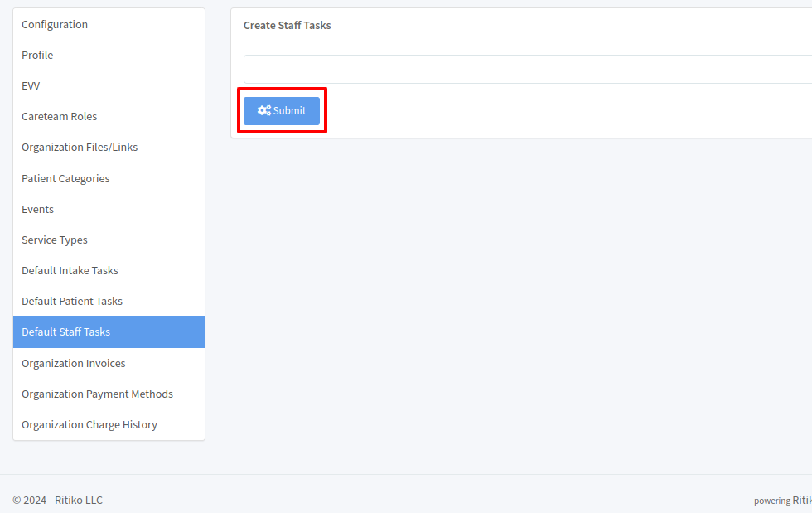812x513 pixels.
Task: Go to the Profile page
Action: point(37,56)
